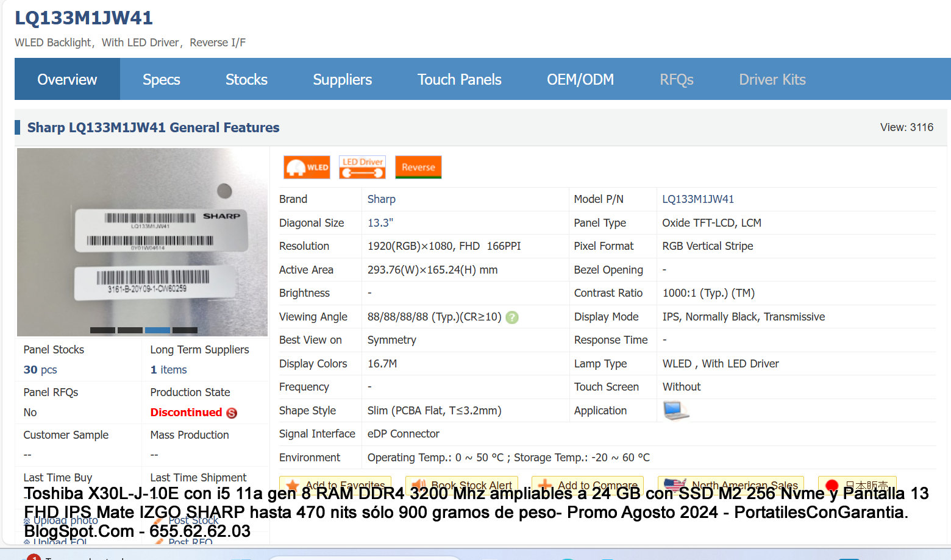Click the LQ133M1JW41 model number link
The width and height of the screenshot is (951, 560).
pyautogui.click(x=698, y=199)
